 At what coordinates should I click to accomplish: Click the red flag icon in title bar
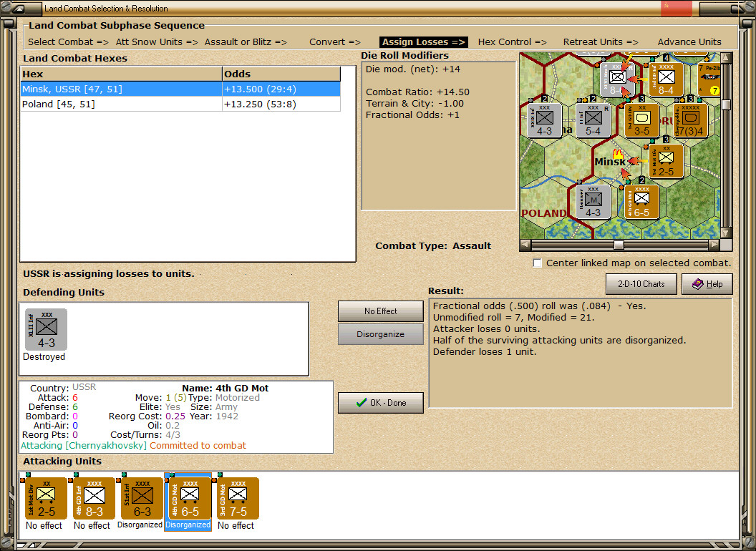[x=676, y=8]
